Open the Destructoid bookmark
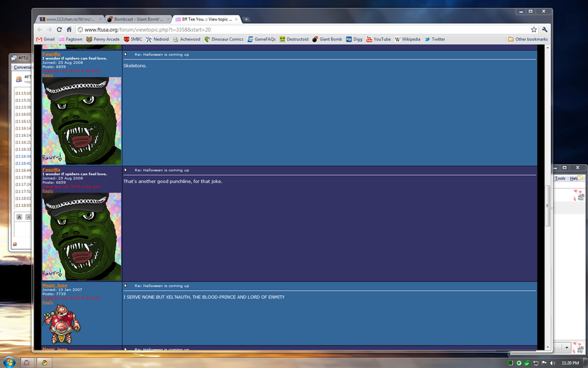 [x=293, y=39]
